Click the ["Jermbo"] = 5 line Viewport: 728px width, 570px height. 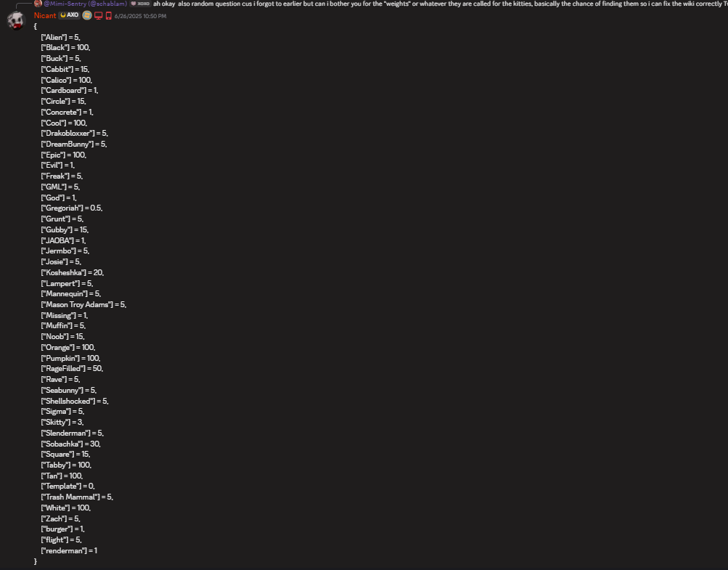pos(65,251)
